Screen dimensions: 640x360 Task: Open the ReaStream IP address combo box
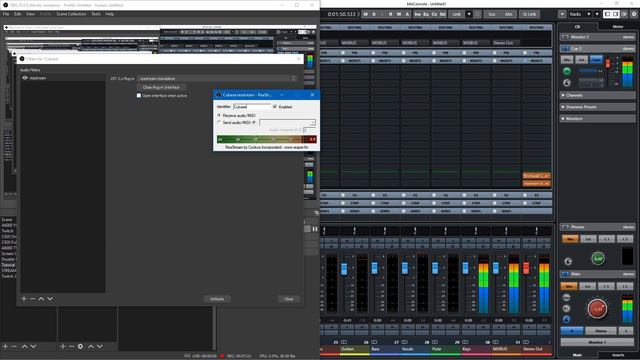pyautogui.click(x=287, y=122)
